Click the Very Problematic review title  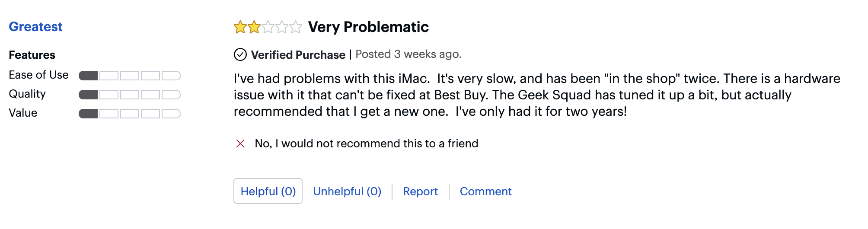[368, 27]
